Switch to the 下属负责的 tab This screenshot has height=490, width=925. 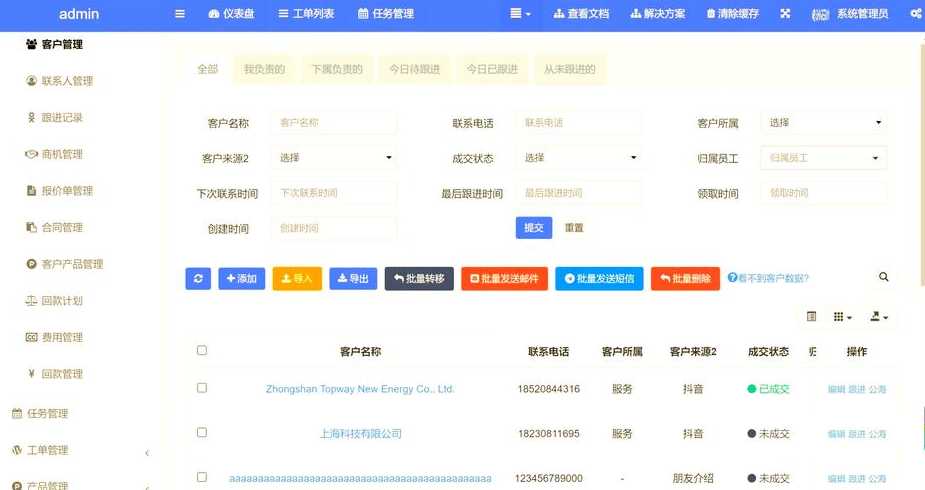tap(337, 69)
